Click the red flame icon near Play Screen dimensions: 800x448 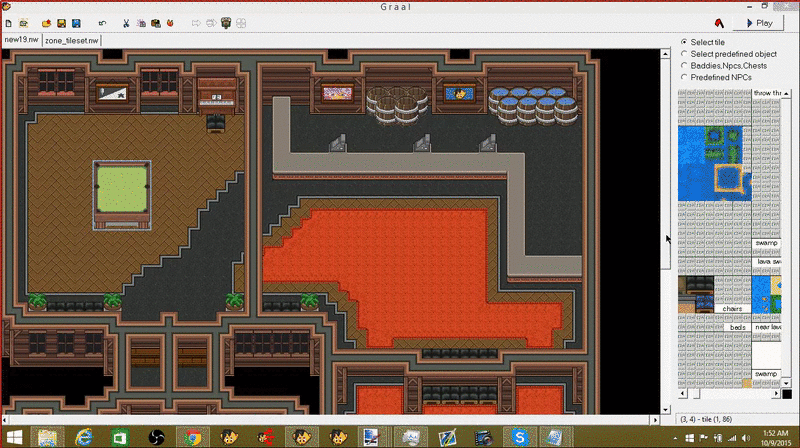coord(719,23)
